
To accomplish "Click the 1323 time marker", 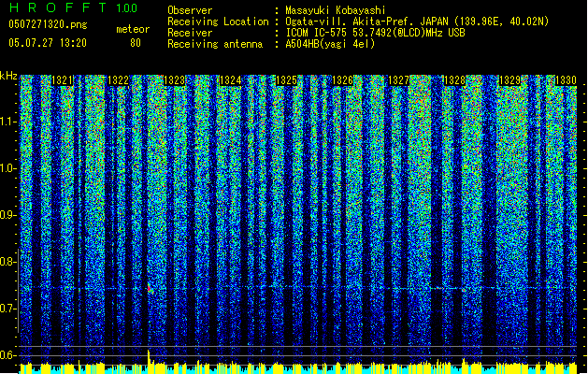I will tap(175, 80).
